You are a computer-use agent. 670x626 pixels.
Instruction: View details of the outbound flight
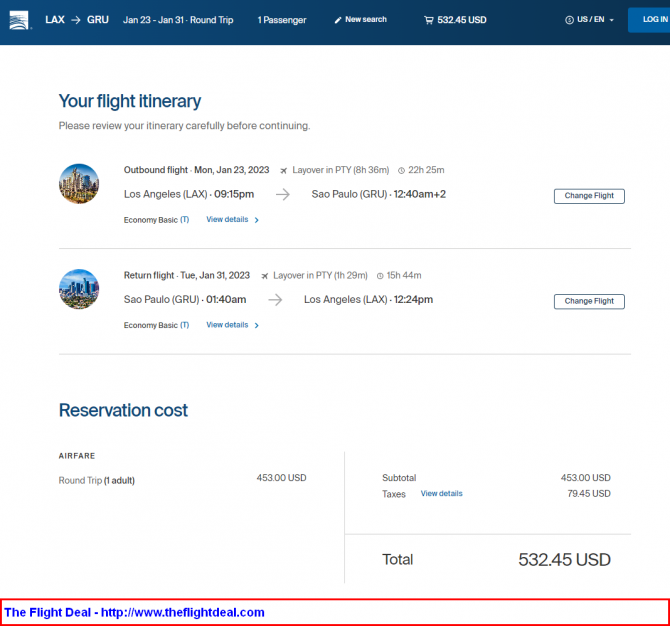pyautogui.click(x=227, y=219)
